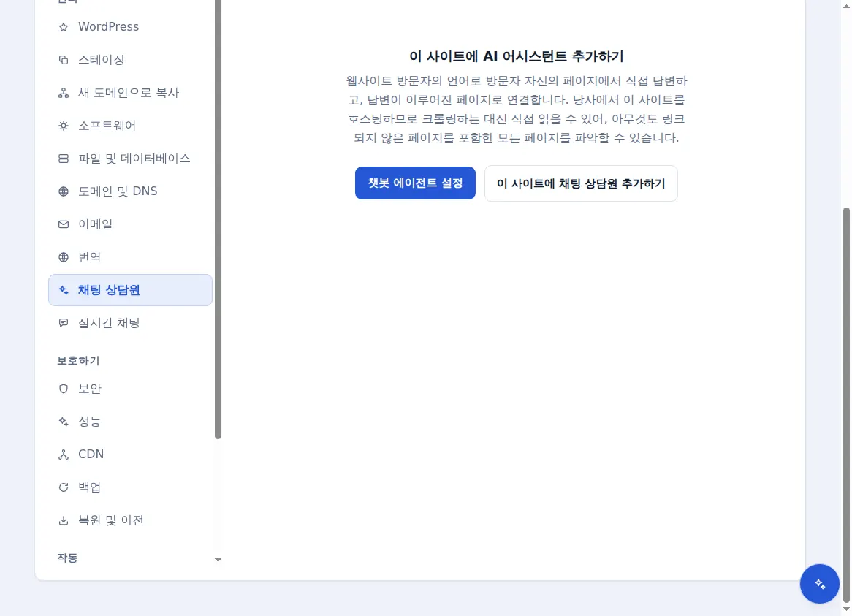Viewport: 852px width, 616px height.
Task: Click the page scrollbar up arrow
Action: coord(846,5)
